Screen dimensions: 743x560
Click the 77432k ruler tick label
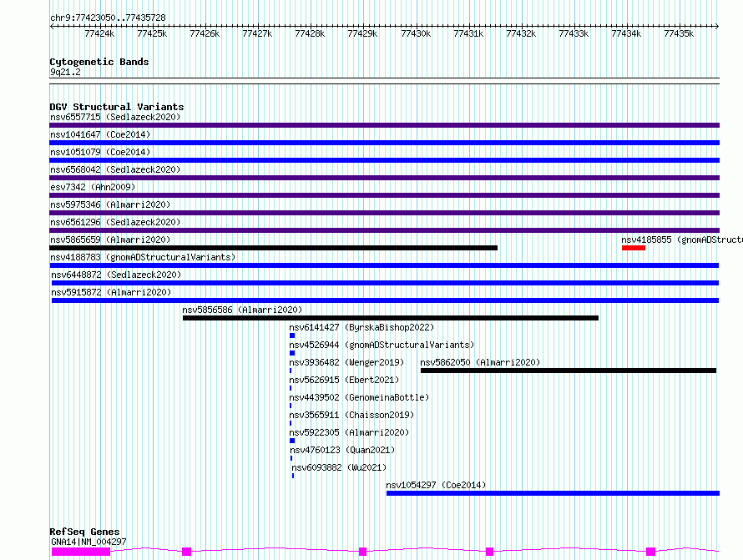point(521,33)
